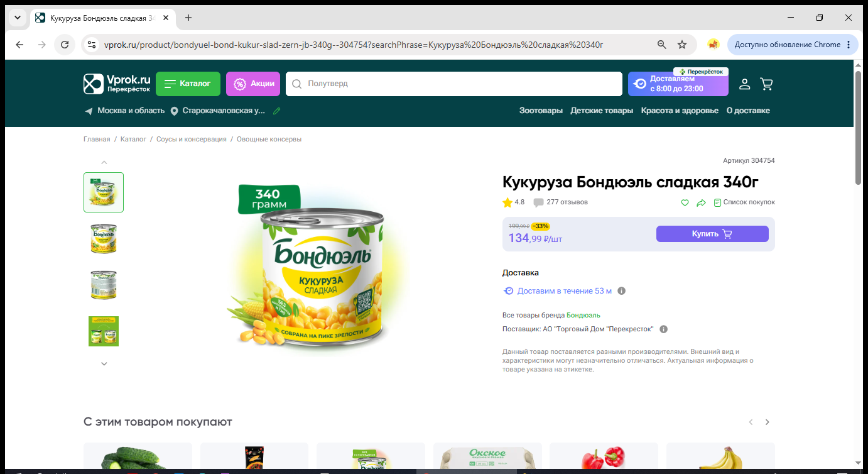Show next items in С этим товаром покупают
The height and width of the screenshot is (474, 868).
pyautogui.click(x=767, y=422)
